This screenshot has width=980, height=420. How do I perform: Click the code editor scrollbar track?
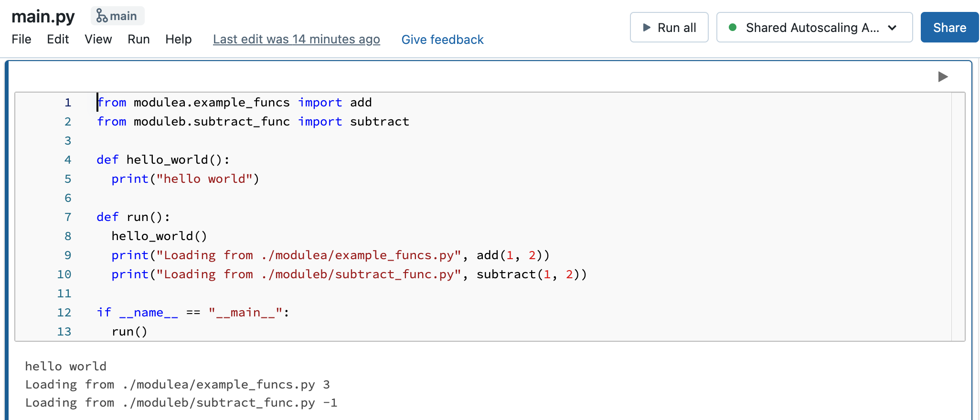click(958, 217)
